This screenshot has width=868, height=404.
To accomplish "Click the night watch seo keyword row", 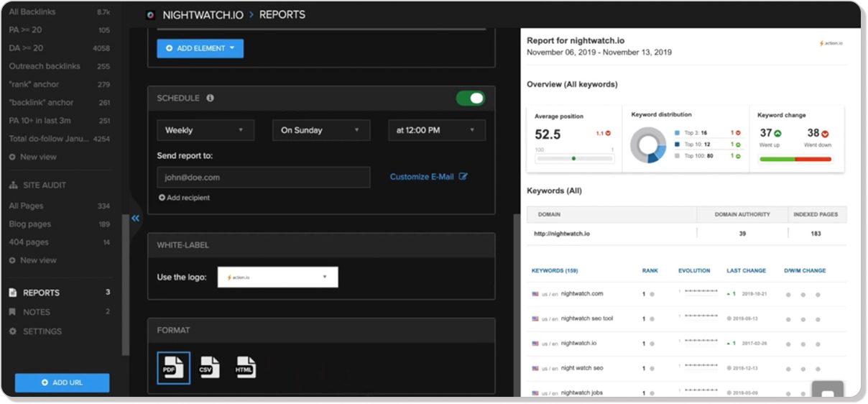I will click(686, 368).
